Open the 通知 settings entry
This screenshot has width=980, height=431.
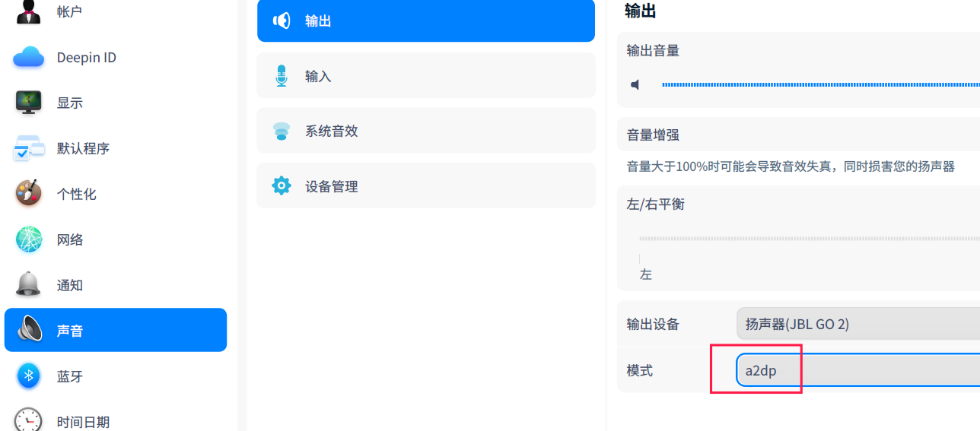tap(116, 285)
